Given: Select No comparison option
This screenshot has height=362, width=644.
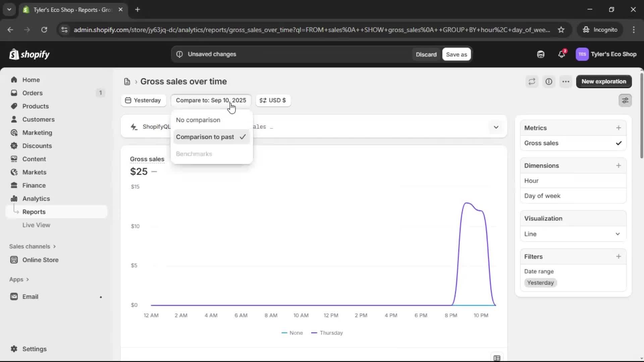Looking at the screenshot, I should tap(198, 120).
